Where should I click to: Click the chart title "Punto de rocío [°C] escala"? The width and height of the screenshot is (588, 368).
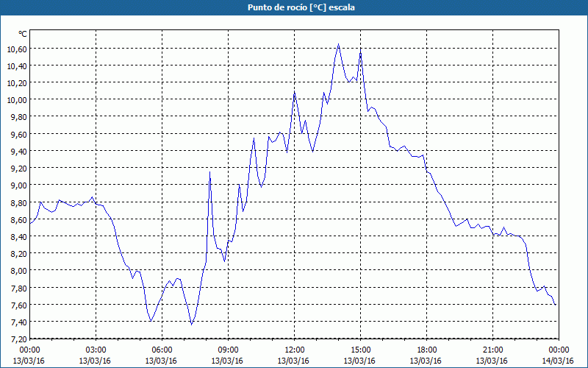[x=301, y=7]
